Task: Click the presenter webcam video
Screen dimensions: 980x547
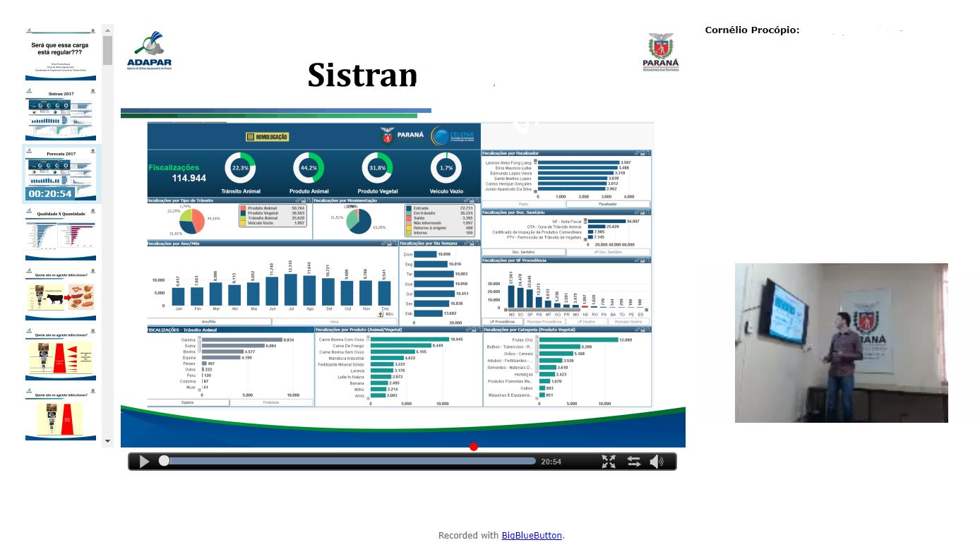Action: (841, 343)
